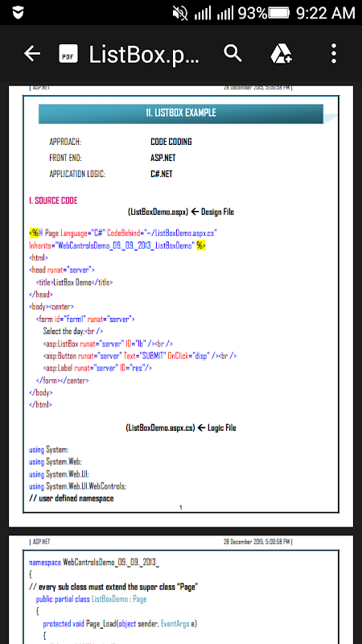Tap the 'APPLICATION LOGIC:' label

point(77,174)
